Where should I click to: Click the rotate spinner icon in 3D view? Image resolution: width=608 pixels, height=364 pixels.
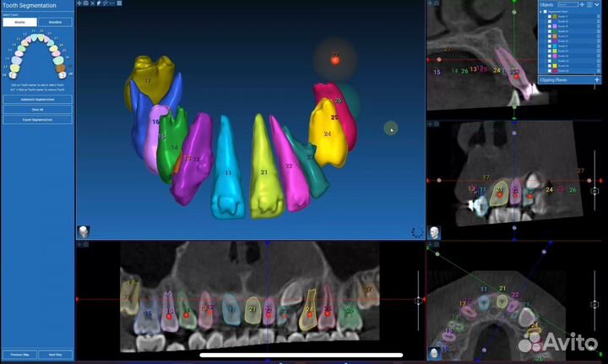click(x=416, y=231)
